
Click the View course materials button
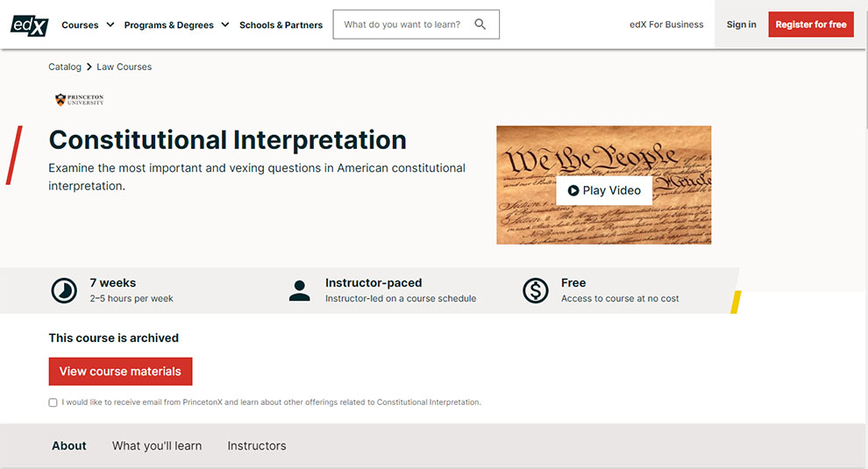(x=120, y=372)
